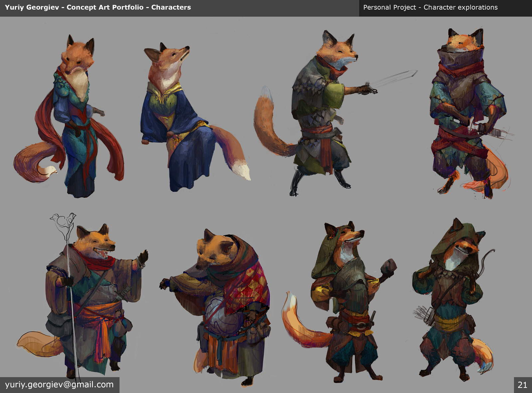This screenshot has height=393, width=532.
Task: Click the email yuriy.georgiev@gmail.com
Action: point(59,385)
